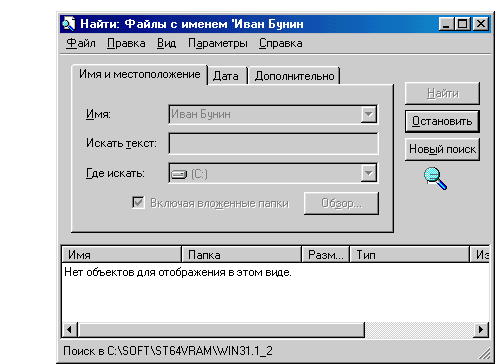Click the status bar search path text
495x364 pixels.
click(168, 351)
